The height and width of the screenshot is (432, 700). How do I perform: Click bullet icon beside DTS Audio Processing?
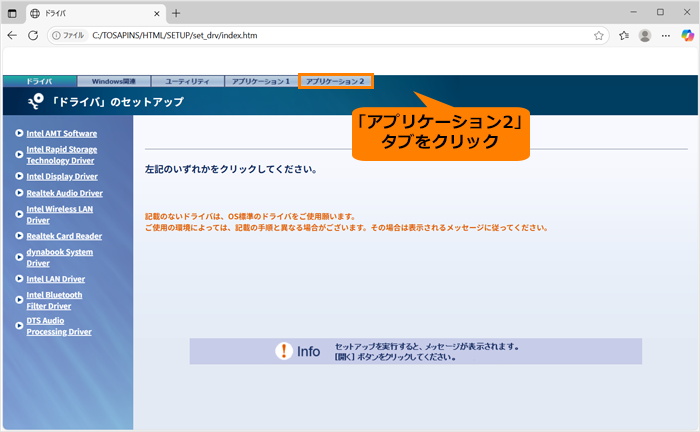pyautogui.click(x=19, y=326)
